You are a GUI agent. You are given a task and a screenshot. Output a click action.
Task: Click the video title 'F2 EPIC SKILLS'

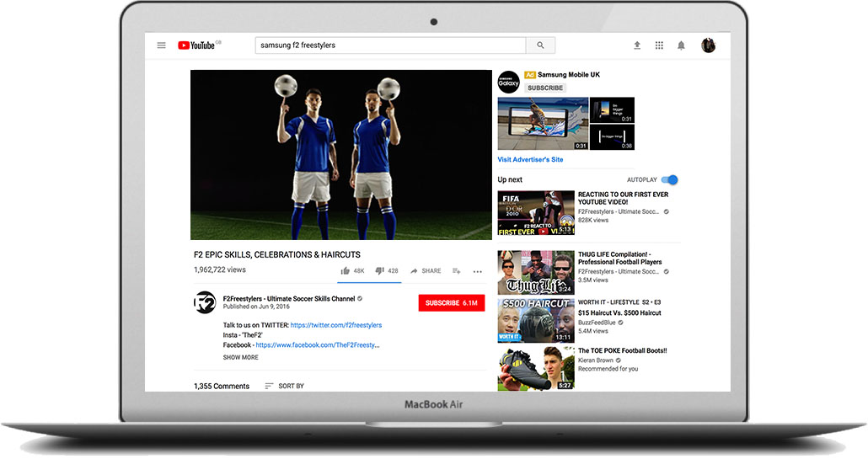[x=276, y=255]
